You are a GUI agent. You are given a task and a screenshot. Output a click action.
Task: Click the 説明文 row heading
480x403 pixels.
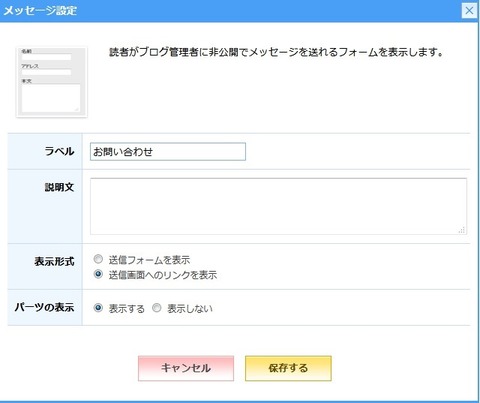tap(59, 187)
